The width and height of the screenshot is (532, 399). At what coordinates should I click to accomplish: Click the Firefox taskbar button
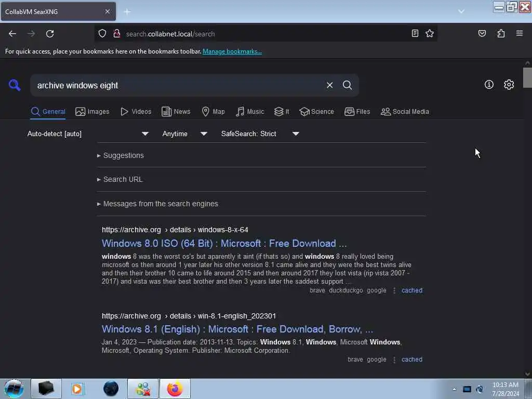coord(175,389)
